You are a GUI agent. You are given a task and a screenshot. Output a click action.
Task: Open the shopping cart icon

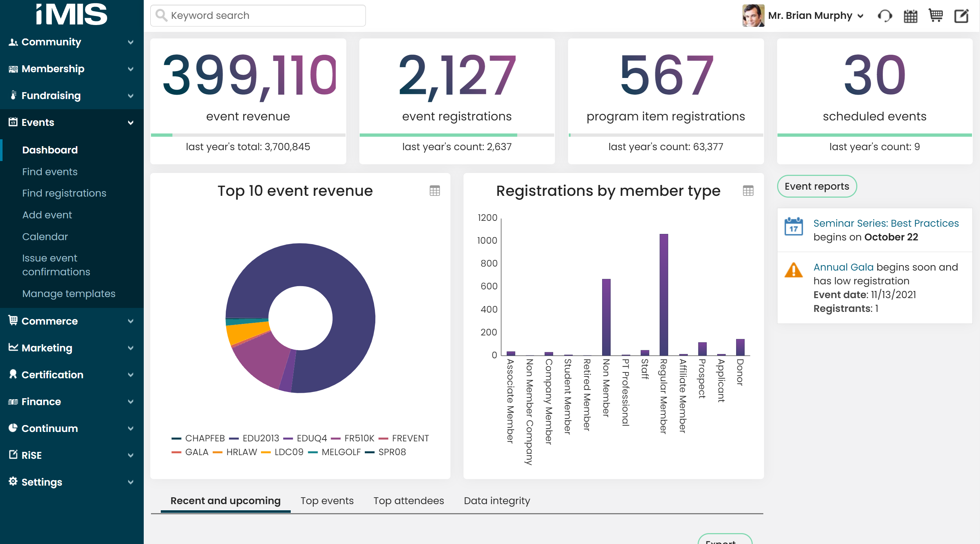(x=935, y=16)
